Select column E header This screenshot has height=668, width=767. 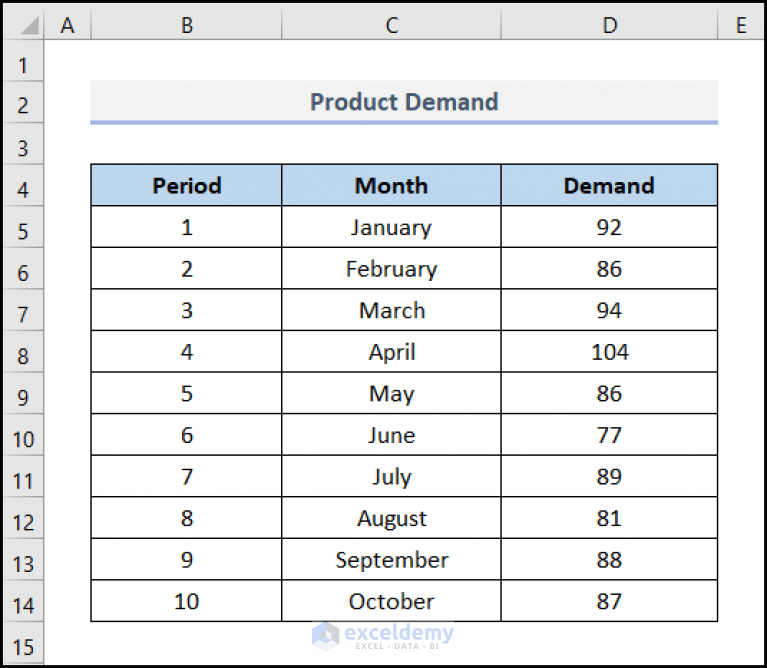tap(741, 25)
